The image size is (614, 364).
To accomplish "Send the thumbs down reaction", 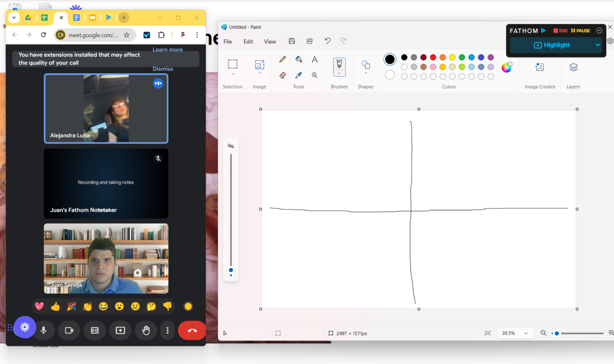I will tap(167, 306).
